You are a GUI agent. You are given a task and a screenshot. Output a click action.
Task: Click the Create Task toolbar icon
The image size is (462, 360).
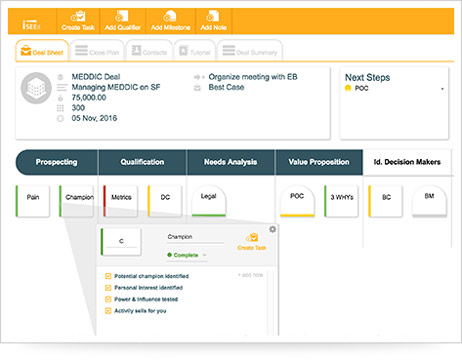click(x=78, y=21)
